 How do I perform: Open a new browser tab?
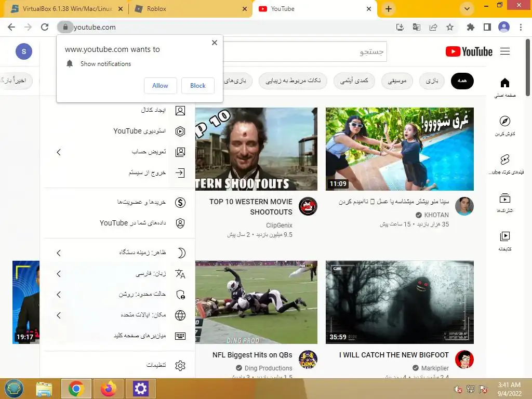[x=389, y=9]
